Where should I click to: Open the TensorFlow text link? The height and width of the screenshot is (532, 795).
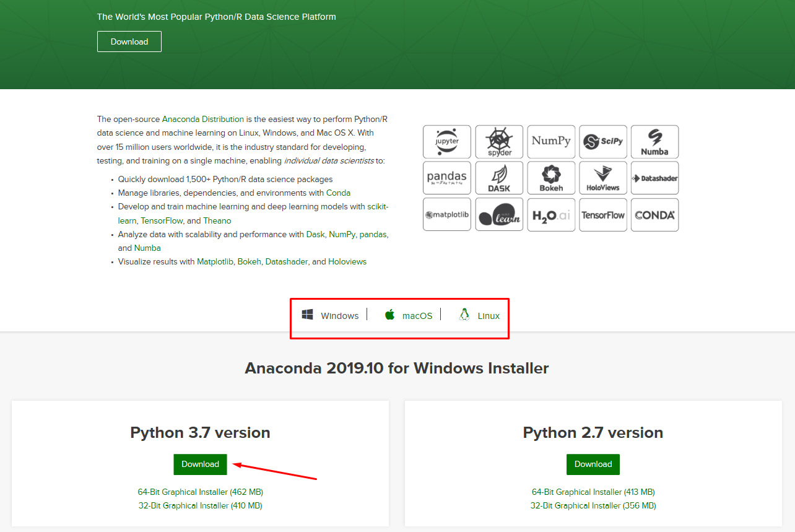coord(162,220)
